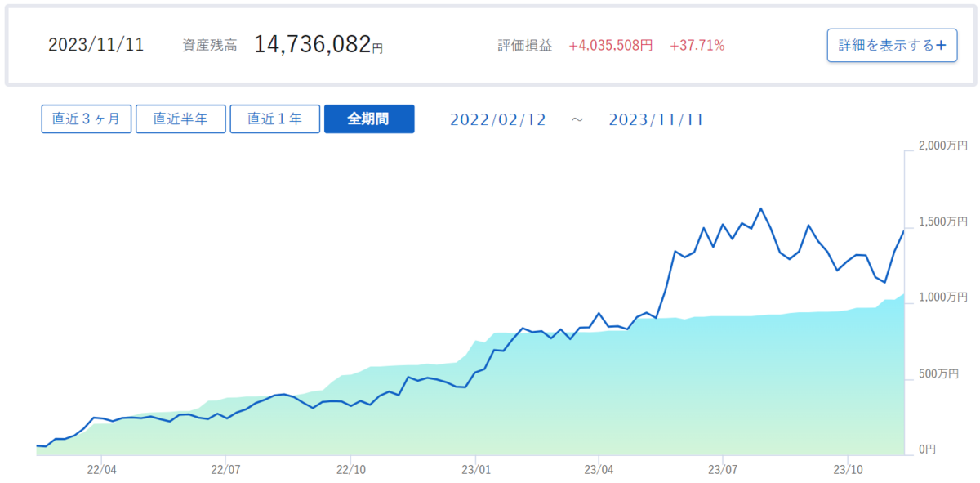Viewport: 980px width, 483px height.
Task: Click the 23/10 x-axis label
Action: pyautogui.click(x=848, y=470)
